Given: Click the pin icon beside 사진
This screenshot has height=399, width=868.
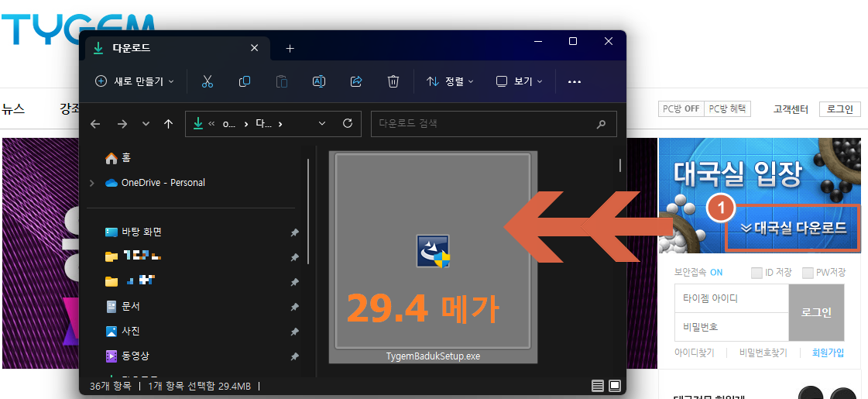Looking at the screenshot, I should point(294,332).
